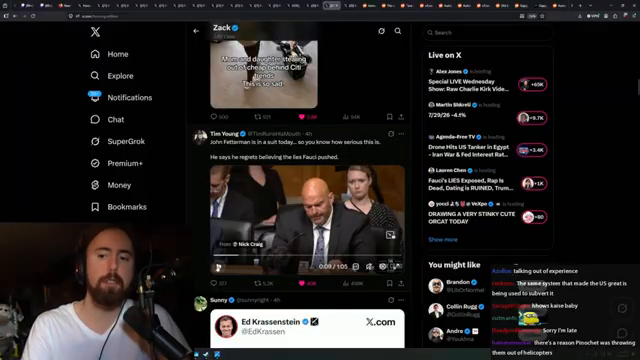The width and height of the screenshot is (640, 360).
Task: Repost the Zack video post
Action: tap(262, 117)
